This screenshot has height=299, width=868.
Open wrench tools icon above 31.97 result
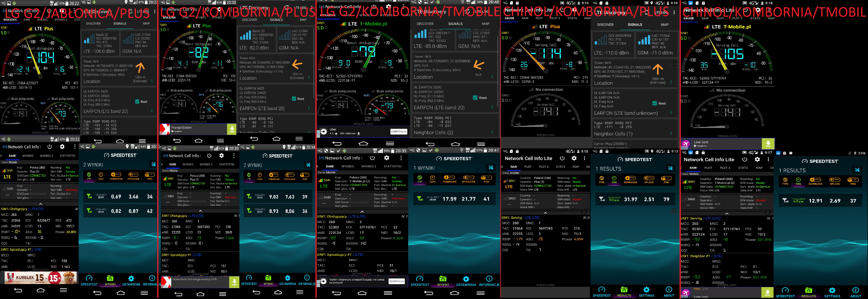[670, 168]
